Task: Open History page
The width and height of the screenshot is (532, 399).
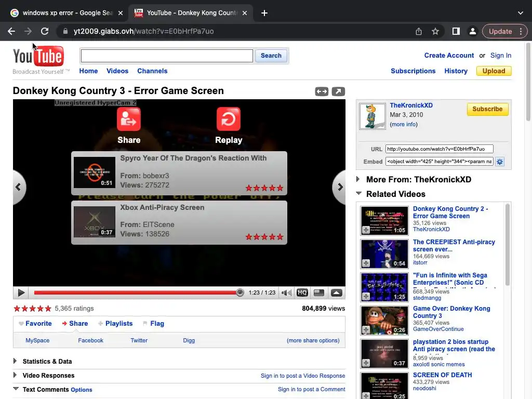Action: (x=456, y=71)
